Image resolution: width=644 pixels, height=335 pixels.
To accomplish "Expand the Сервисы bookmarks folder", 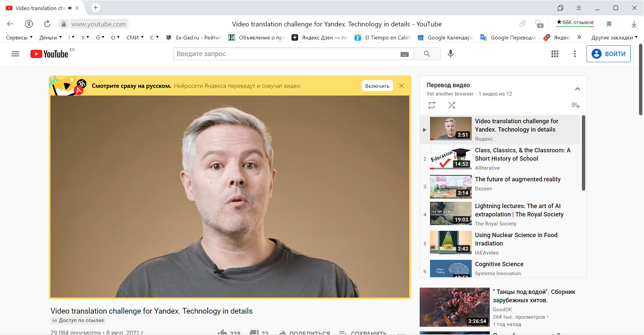I will pyautogui.click(x=19, y=37).
